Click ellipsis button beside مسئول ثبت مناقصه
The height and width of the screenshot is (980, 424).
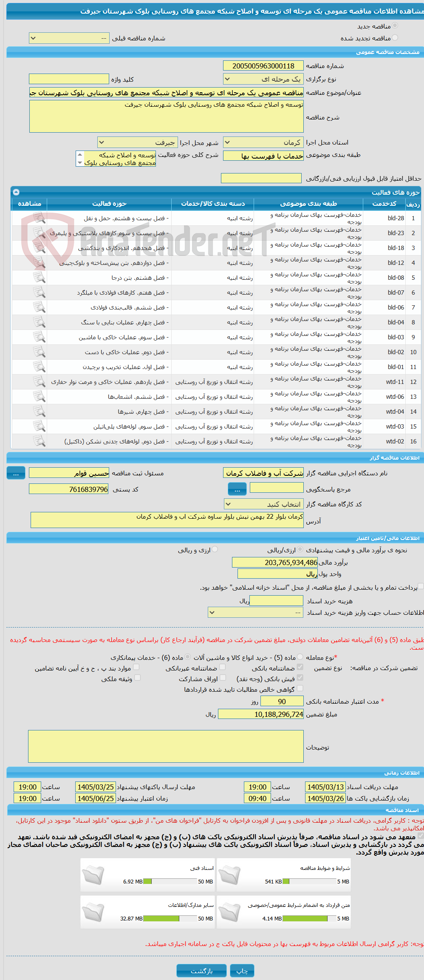pyautogui.click(x=16, y=473)
